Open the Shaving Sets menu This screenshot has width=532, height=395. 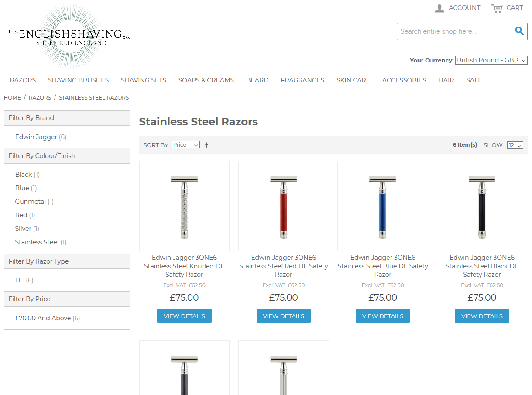(x=144, y=80)
